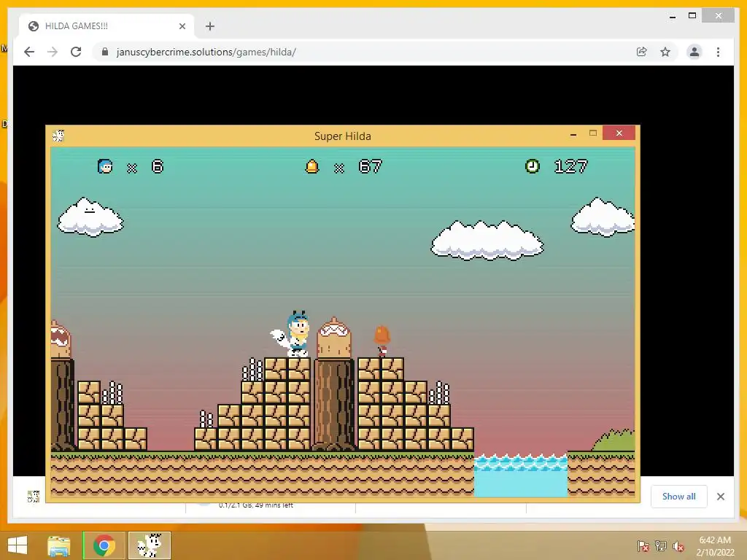Image resolution: width=747 pixels, height=560 pixels.
Task: Close the Super Hilda game window
Action: 619,133
